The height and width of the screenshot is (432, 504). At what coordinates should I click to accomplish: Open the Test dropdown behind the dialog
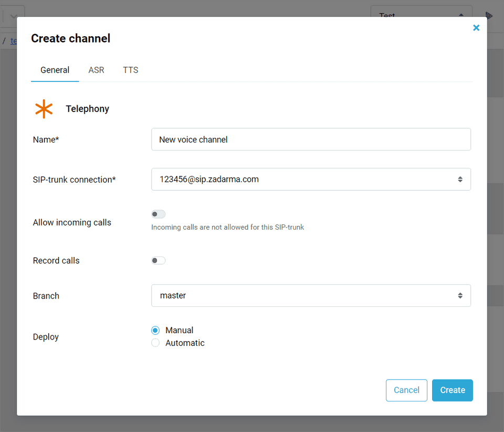coord(421,15)
